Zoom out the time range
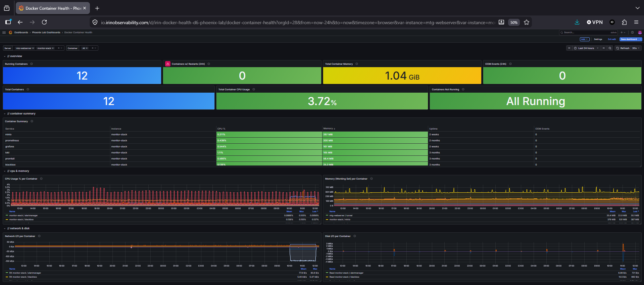 click(x=610, y=48)
